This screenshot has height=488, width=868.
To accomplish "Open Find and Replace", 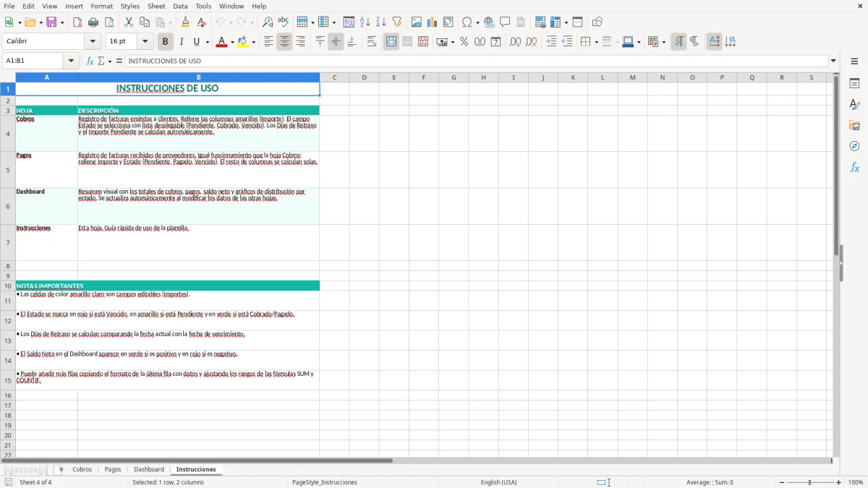I will (x=268, y=22).
